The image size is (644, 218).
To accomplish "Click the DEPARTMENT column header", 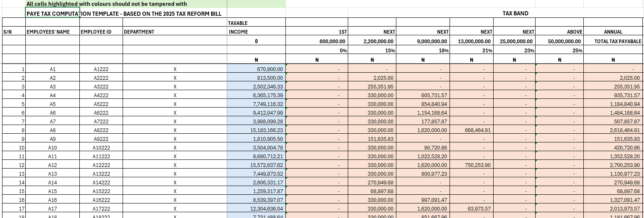I will [175, 32].
